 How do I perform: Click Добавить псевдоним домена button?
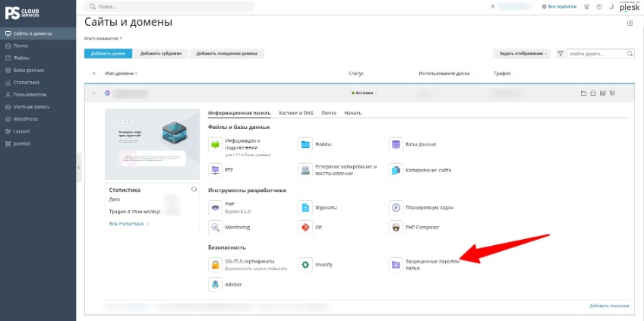click(227, 54)
